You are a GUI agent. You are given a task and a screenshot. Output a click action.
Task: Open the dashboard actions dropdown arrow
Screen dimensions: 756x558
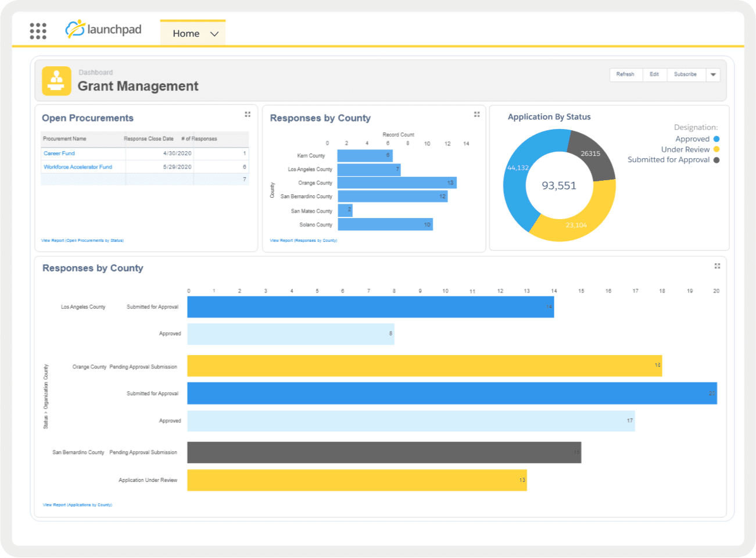click(713, 75)
